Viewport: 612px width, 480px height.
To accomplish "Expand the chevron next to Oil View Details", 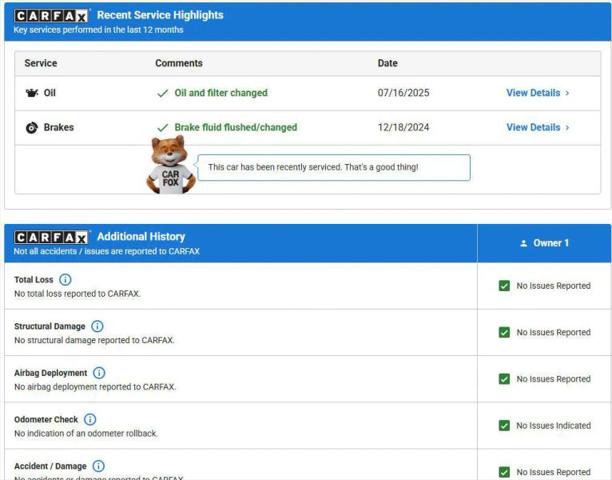I will (x=568, y=93).
